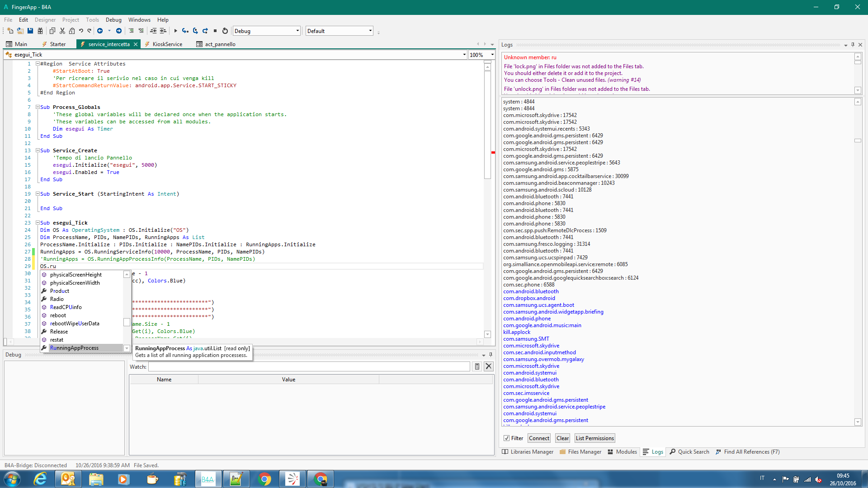Click the Clear button in Logs
The height and width of the screenshot is (488, 868).
[x=563, y=438]
